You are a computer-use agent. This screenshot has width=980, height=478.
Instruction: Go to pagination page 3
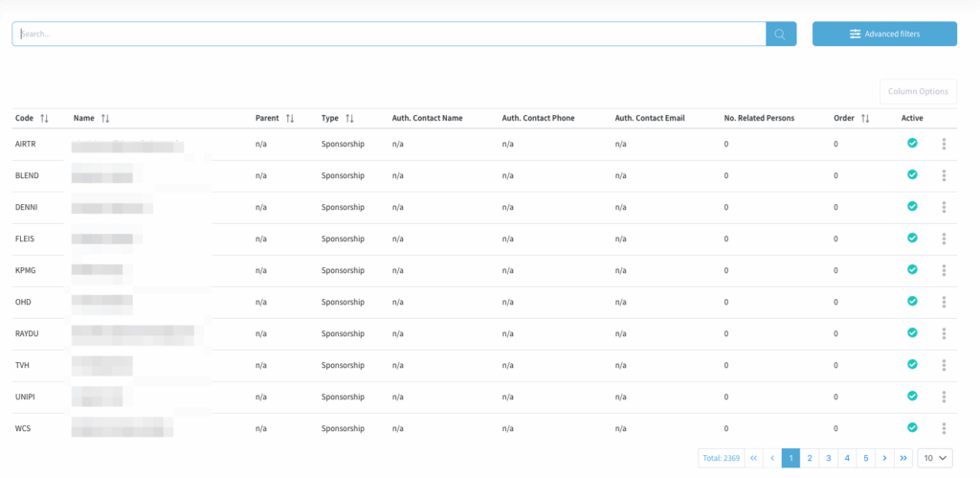click(828, 458)
